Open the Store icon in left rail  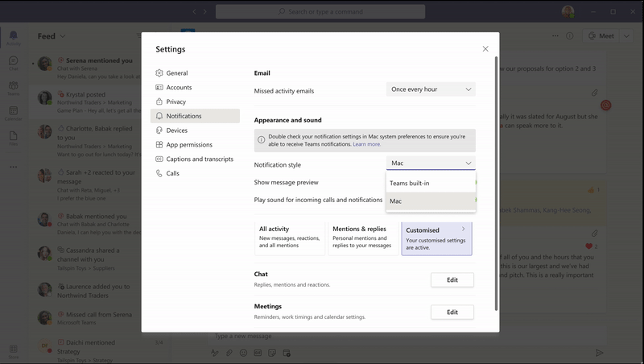coord(13,351)
